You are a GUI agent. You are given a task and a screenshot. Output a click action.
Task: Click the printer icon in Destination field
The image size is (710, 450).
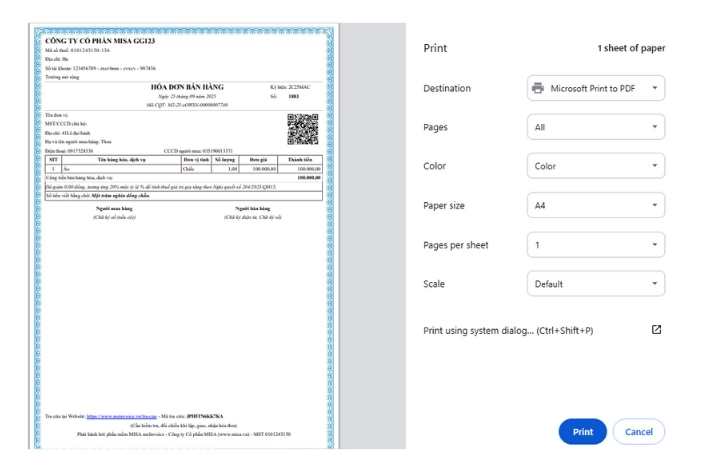(x=537, y=88)
